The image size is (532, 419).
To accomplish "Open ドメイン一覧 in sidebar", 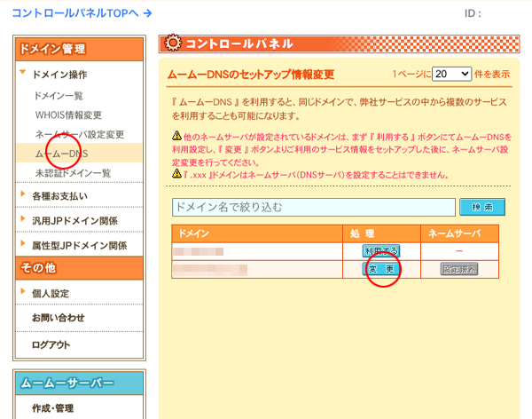I will (x=59, y=96).
